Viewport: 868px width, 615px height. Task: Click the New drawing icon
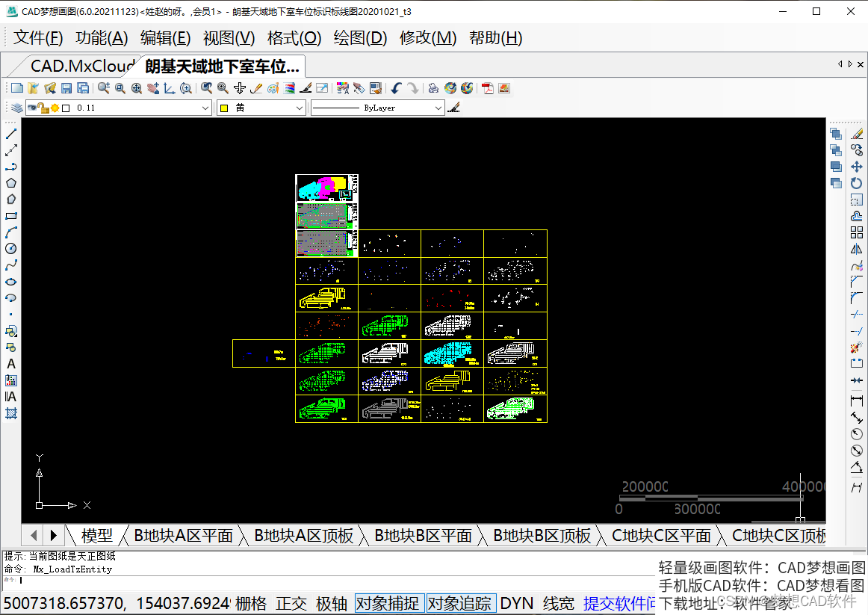tap(17, 88)
